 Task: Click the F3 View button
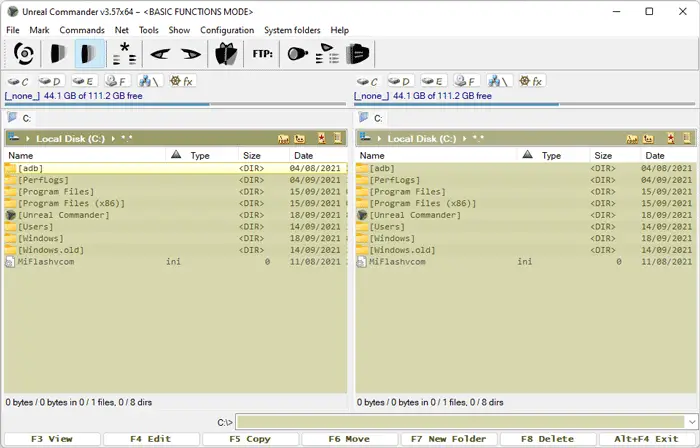click(x=52, y=439)
